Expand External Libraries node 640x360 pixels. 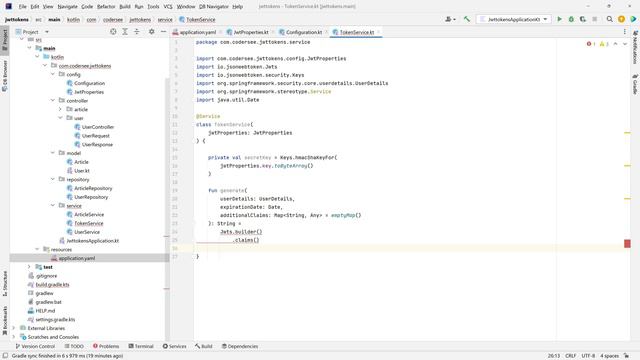tap(14, 328)
